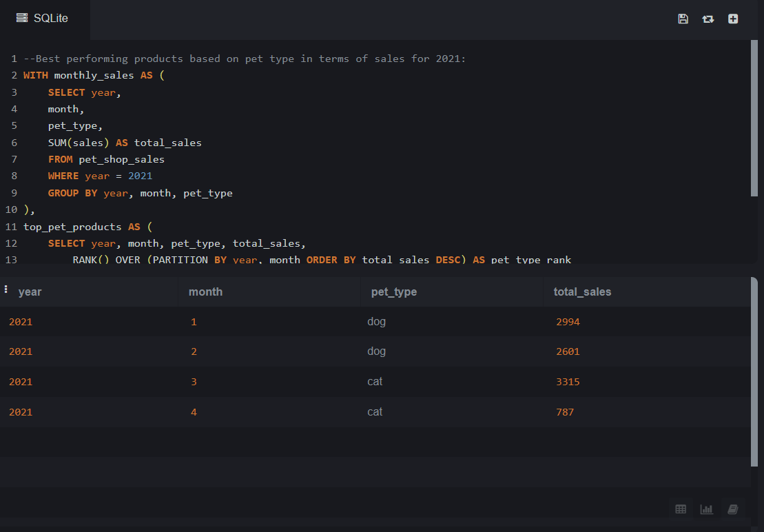The image size is (764, 532).
Task: Sort by the year column header
Action: coord(30,291)
